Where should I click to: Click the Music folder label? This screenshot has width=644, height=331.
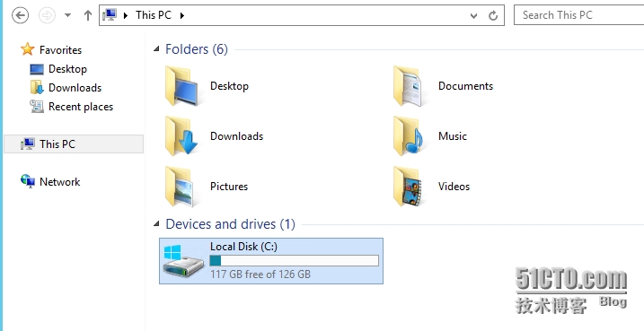(x=452, y=136)
